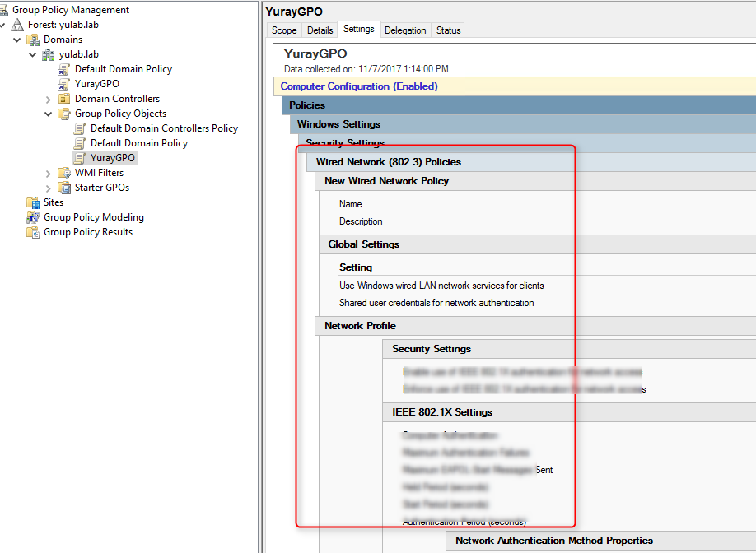Select the Sites folder icon
Screen dimensions: 756x553
tap(33, 202)
